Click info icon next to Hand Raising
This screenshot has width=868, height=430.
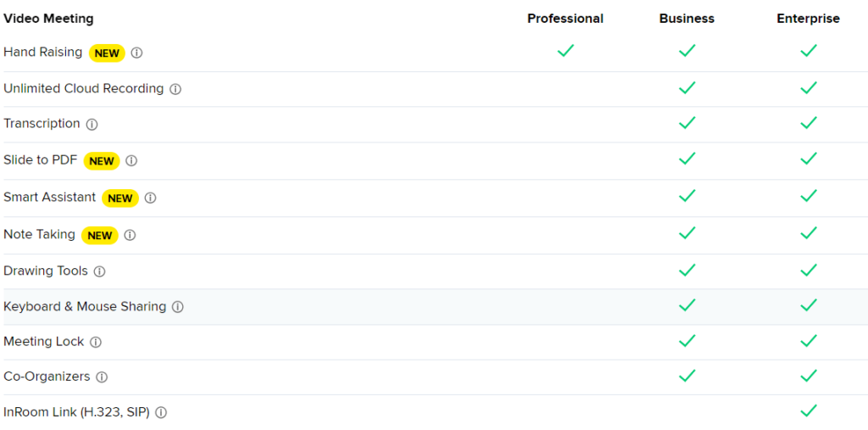coord(136,53)
